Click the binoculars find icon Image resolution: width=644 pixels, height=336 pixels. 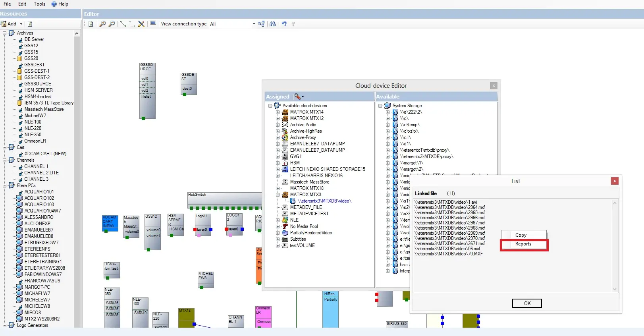(272, 24)
